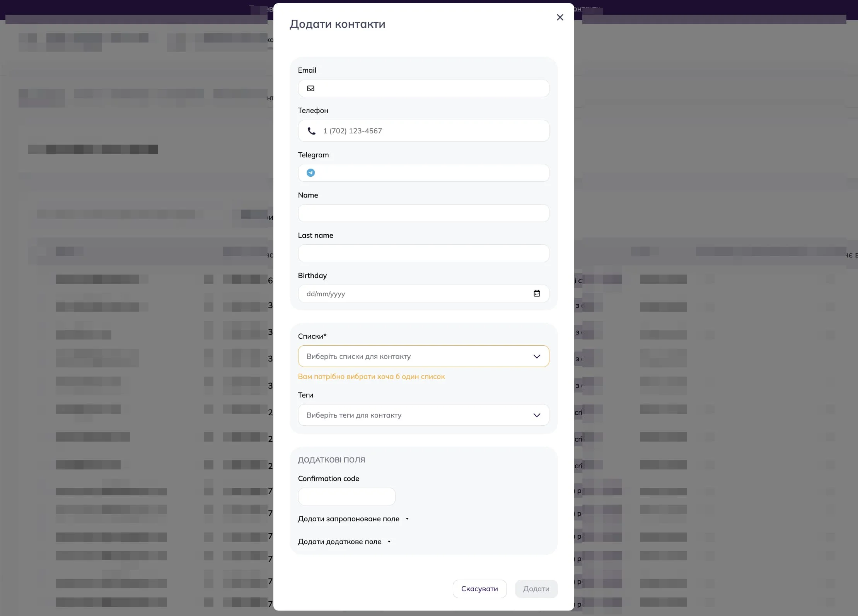This screenshot has height=616, width=858.
Task: Click the Confirmation code input
Action: coord(346,497)
